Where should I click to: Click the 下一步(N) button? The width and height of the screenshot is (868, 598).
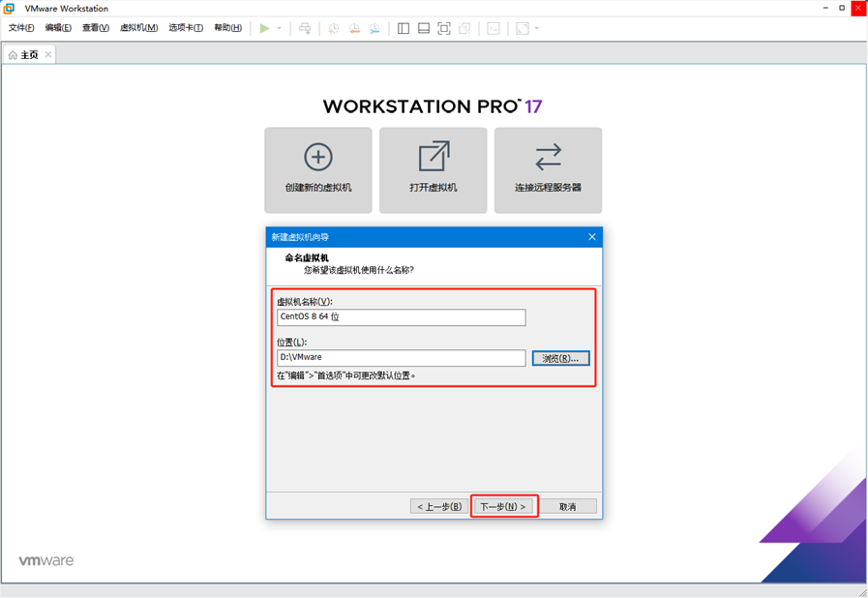(x=503, y=506)
